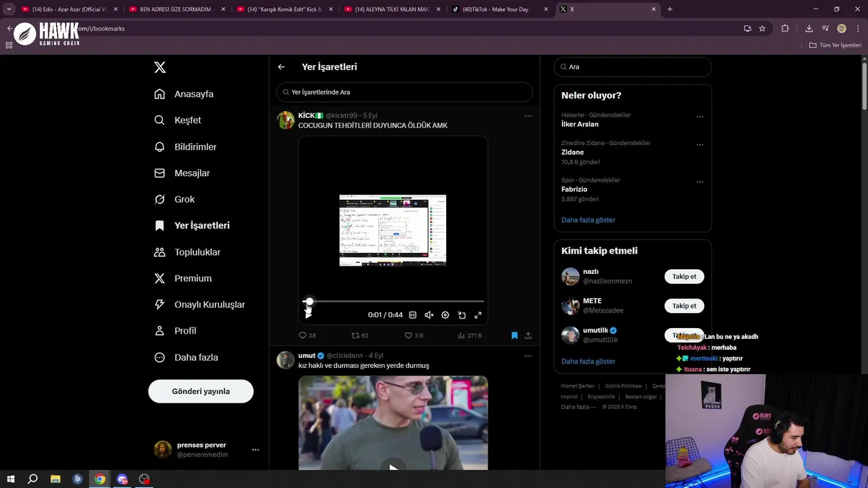Open more options for Zidane trend

coord(700,145)
